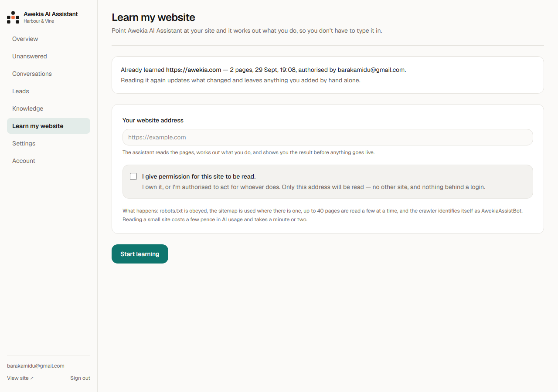Click the 'What happens: robots.txt is obeyed' note

tap(323, 215)
